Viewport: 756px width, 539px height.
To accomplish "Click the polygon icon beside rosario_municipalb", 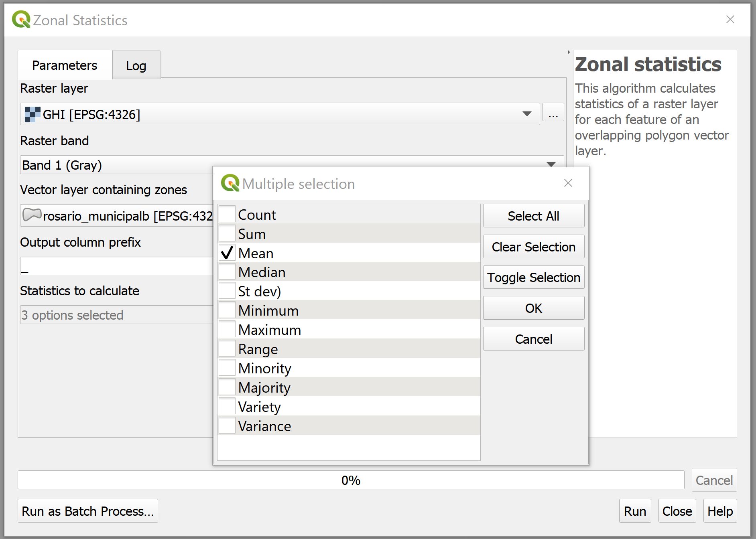I will coord(32,215).
